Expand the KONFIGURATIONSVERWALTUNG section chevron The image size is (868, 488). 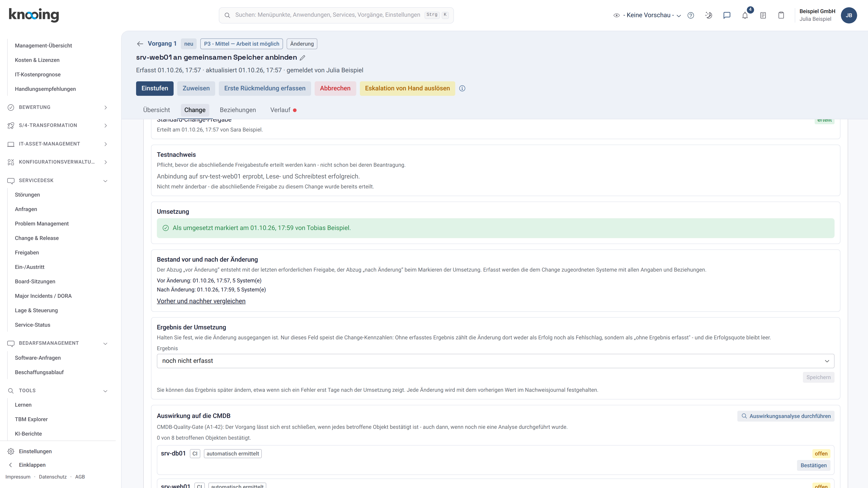(106, 162)
